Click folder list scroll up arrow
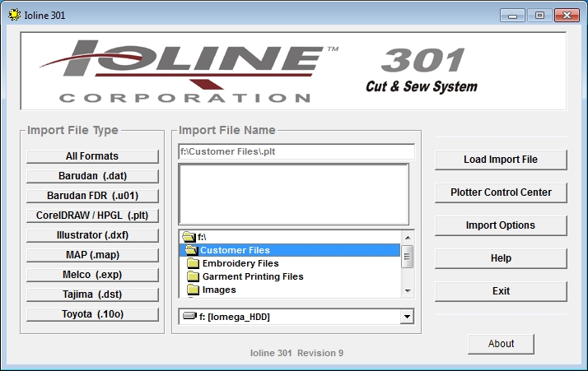The height and width of the screenshot is (371, 588). coord(408,238)
